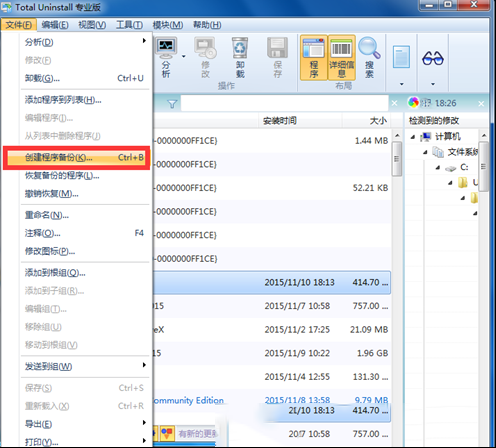Click the File system (文件系统) folder icon

(x=438, y=152)
